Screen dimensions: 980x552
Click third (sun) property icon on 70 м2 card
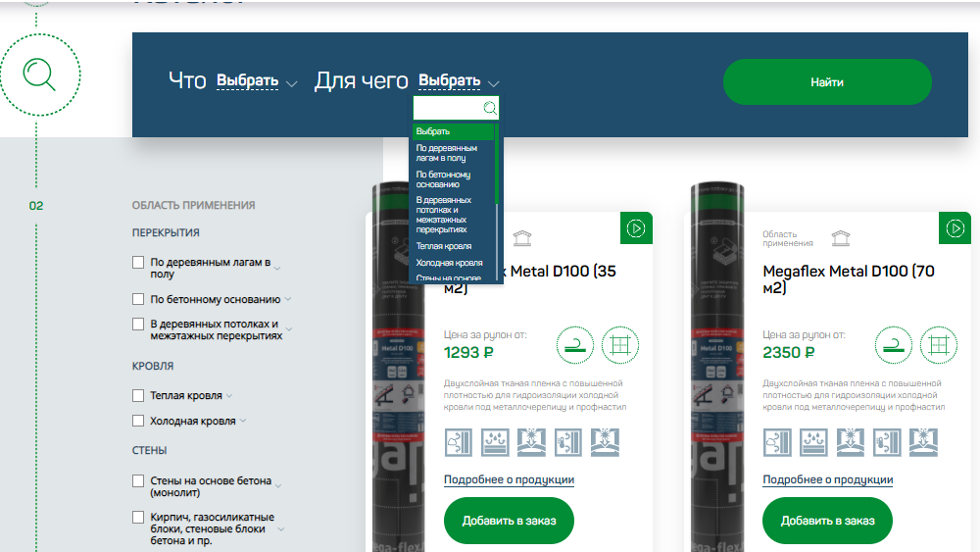(850, 442)
